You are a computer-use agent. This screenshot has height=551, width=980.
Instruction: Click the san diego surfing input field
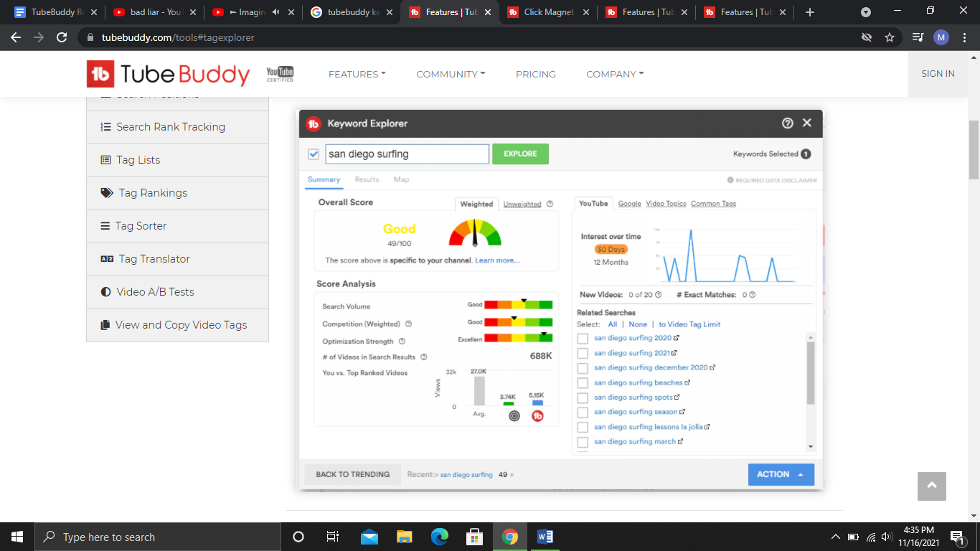[x=407, y=154]
